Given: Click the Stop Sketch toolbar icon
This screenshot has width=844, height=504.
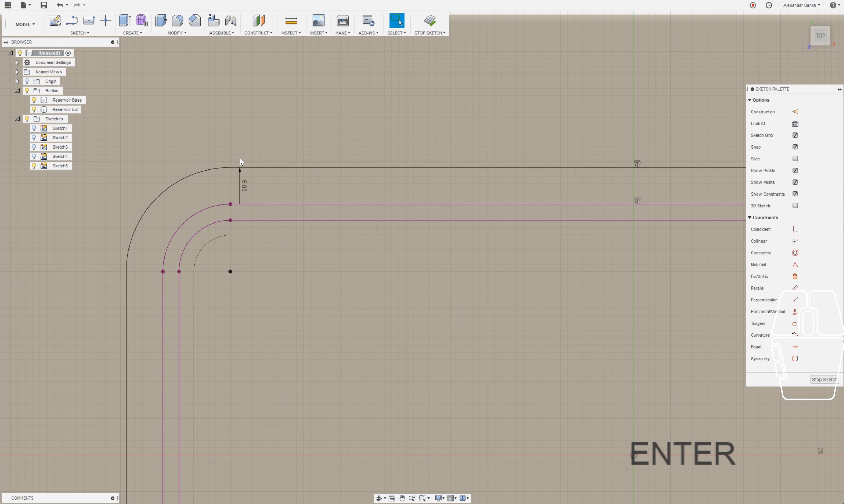Looking at the screenshot, I should pos(430,21).
